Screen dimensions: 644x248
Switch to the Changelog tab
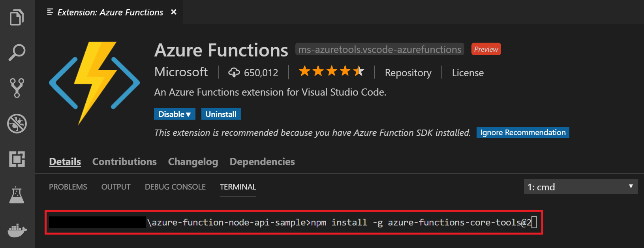(x=193, y=162)
